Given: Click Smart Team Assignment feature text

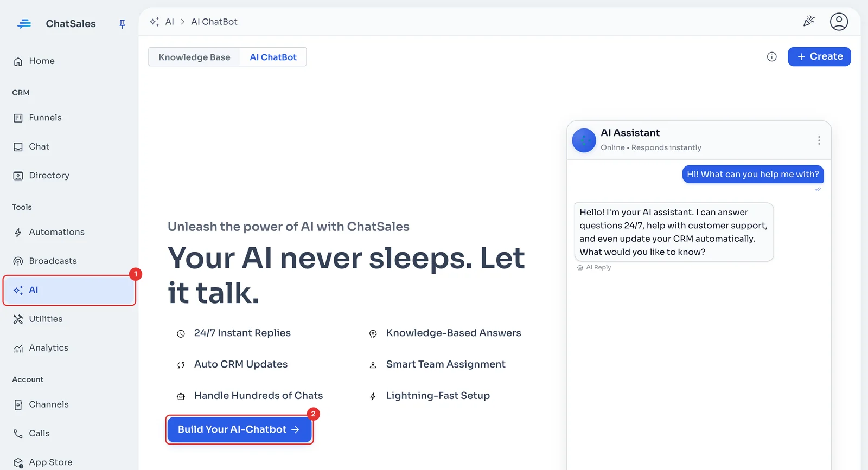Looking at the screenshot, I should (x=446, y=364).
